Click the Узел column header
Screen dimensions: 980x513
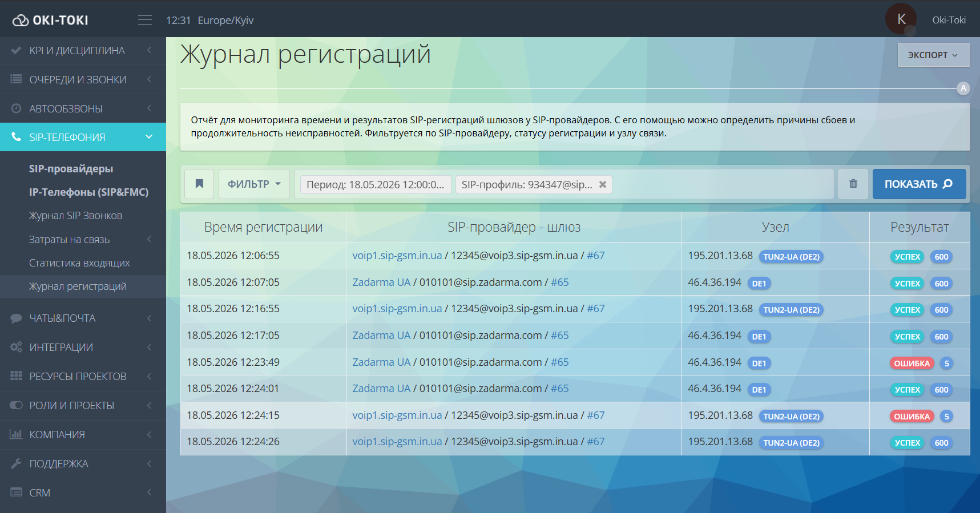click(776, 227)
